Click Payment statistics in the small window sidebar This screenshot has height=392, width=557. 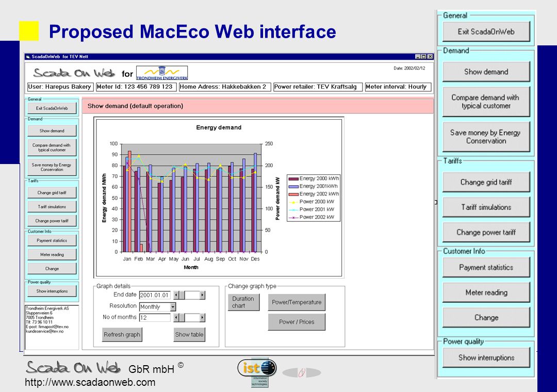tap(52, 240)
